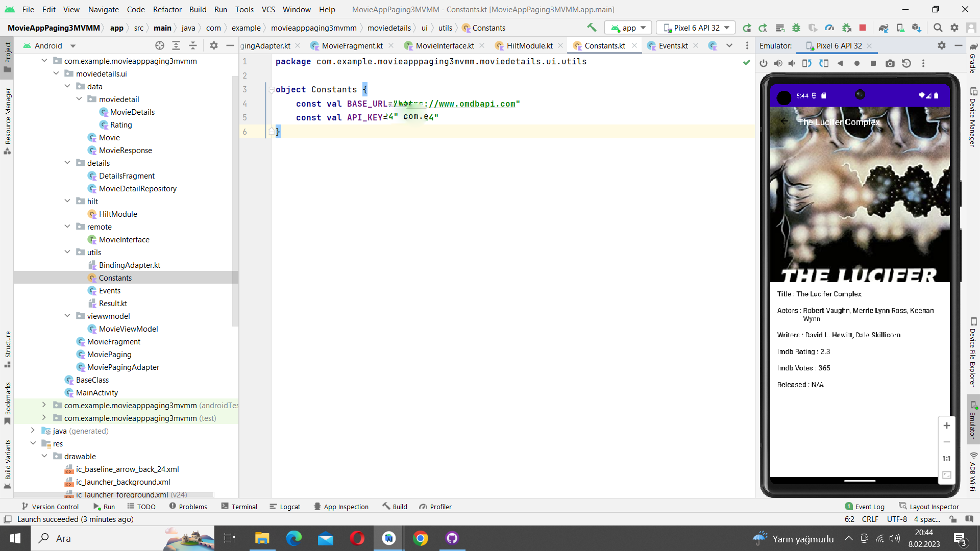This screenshot has width=980, height=551.
Task: Switch to the Events.kt editor tab
Action: coord(672,45)
